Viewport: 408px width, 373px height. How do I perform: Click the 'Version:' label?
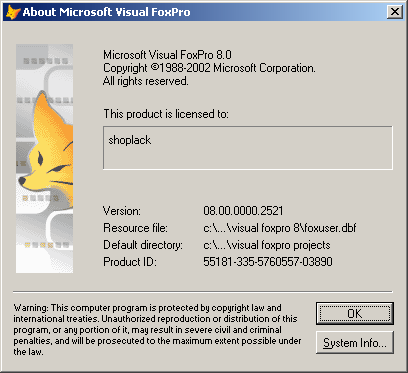click(122, 211)
